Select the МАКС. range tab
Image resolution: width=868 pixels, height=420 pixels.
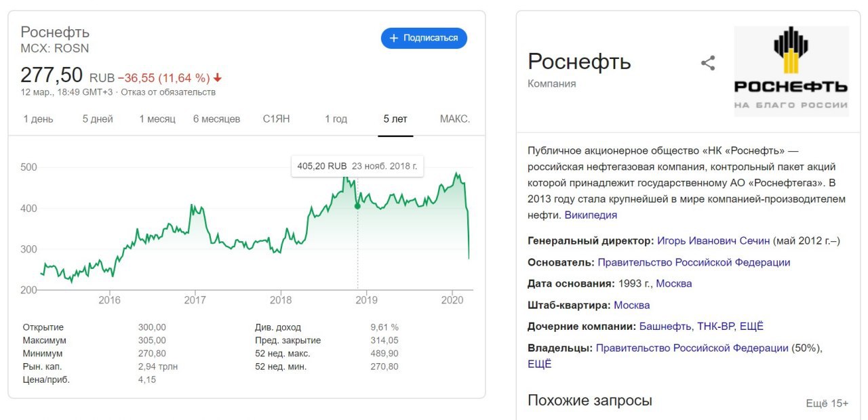pyautogui.click(x=454, y=119)
